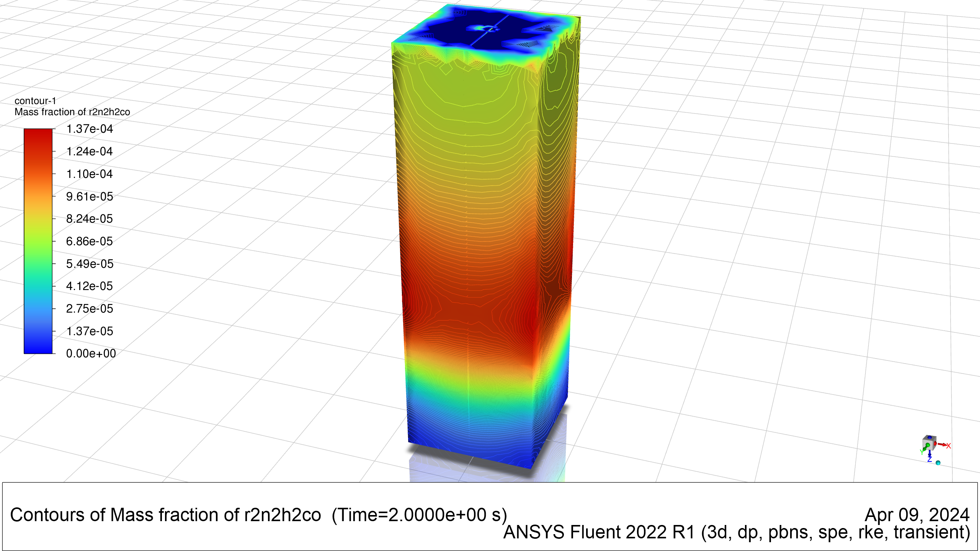Click the date text 'Apr 09, 2024'
Viewport: 980px width, 551px height.
[x=917, y=515]
